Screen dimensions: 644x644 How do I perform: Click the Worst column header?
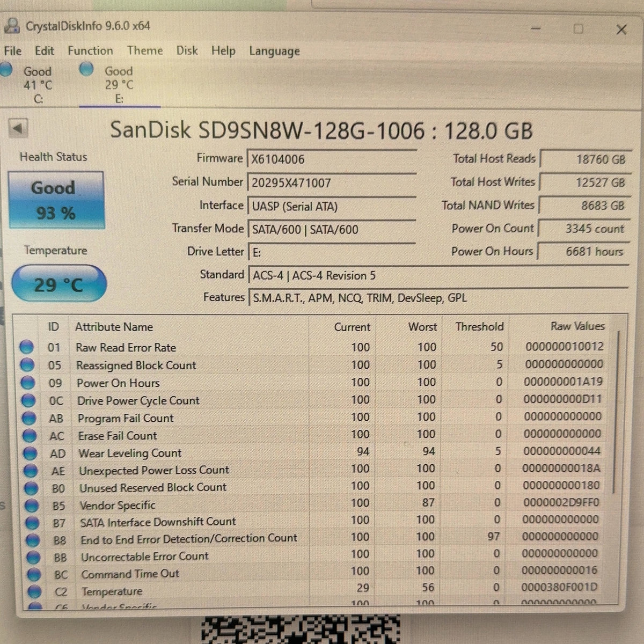(422, 326)
